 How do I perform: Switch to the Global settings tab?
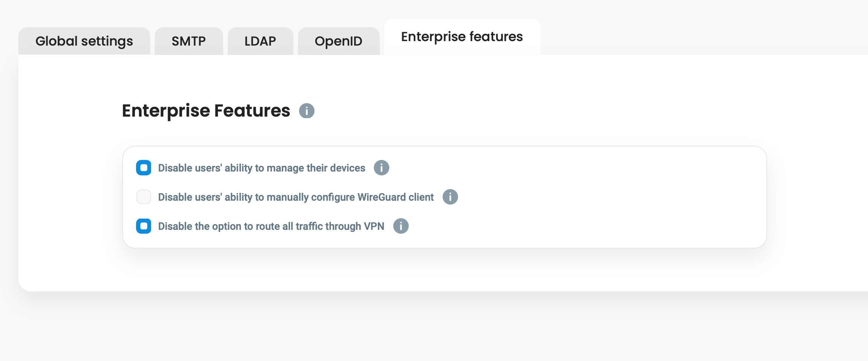84,41
